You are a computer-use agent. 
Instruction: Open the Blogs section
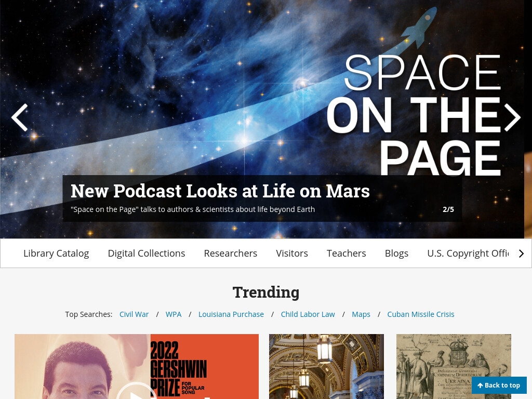[396, 254]
